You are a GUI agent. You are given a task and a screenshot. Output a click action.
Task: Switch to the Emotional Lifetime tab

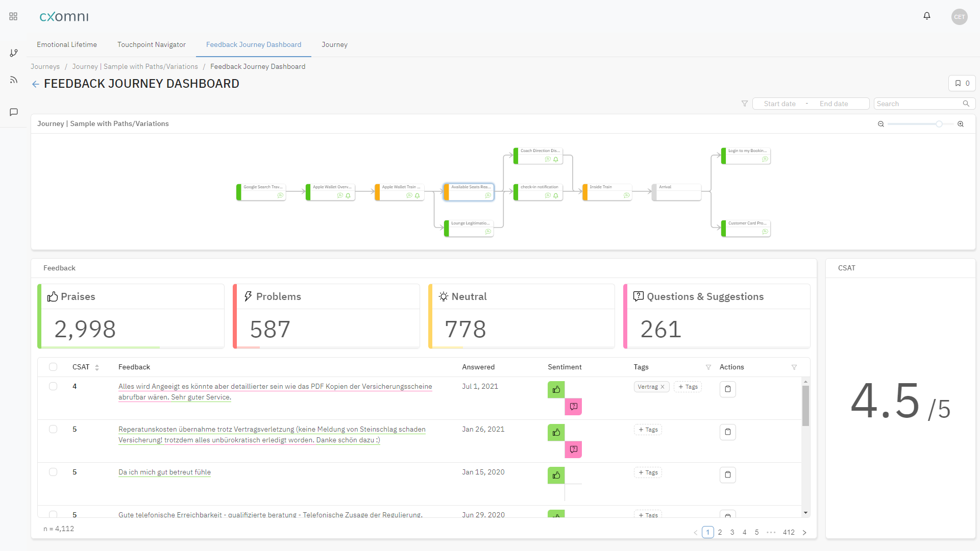67,44
